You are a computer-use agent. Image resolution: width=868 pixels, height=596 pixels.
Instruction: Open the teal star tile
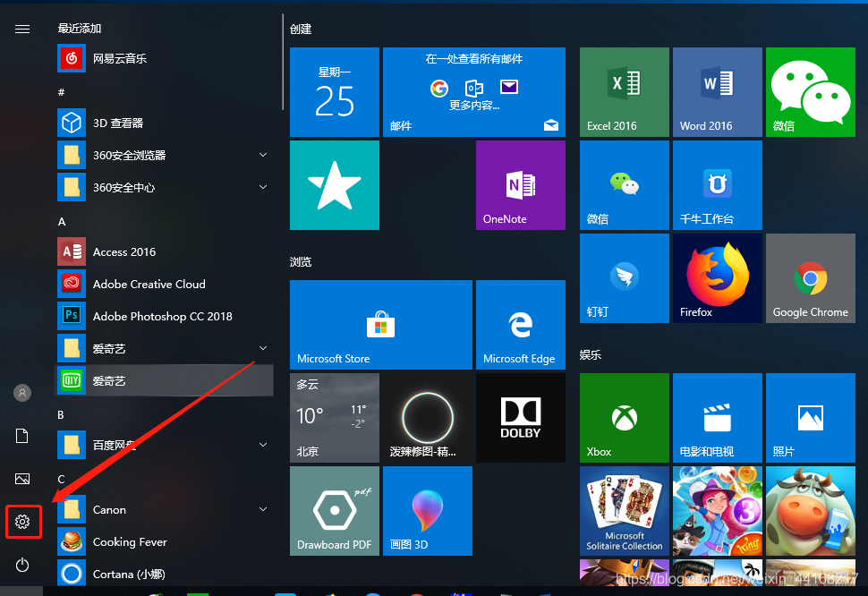(x=335, y=185)
